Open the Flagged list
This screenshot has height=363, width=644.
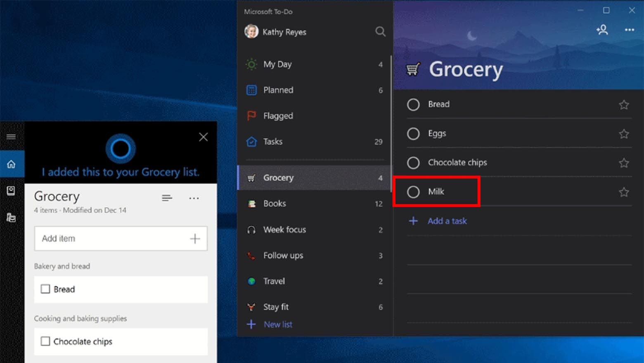point(315,116)
